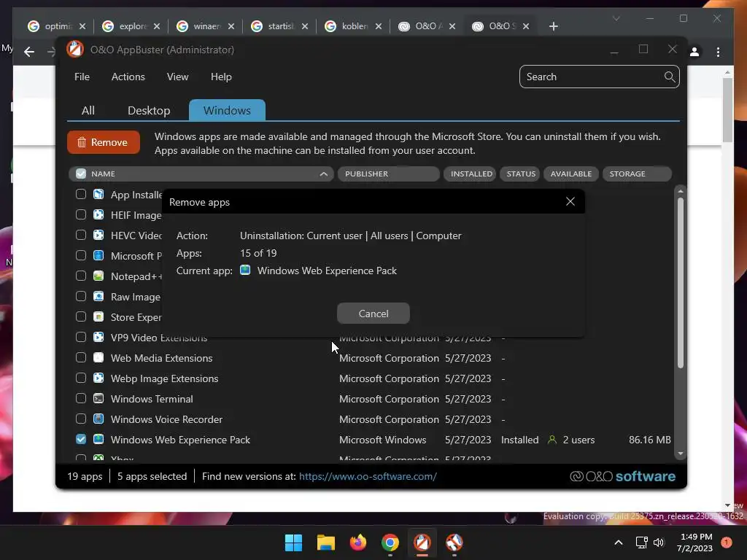Sort by the STATUS column
This screenshot has width=747, height=560.
520,174
